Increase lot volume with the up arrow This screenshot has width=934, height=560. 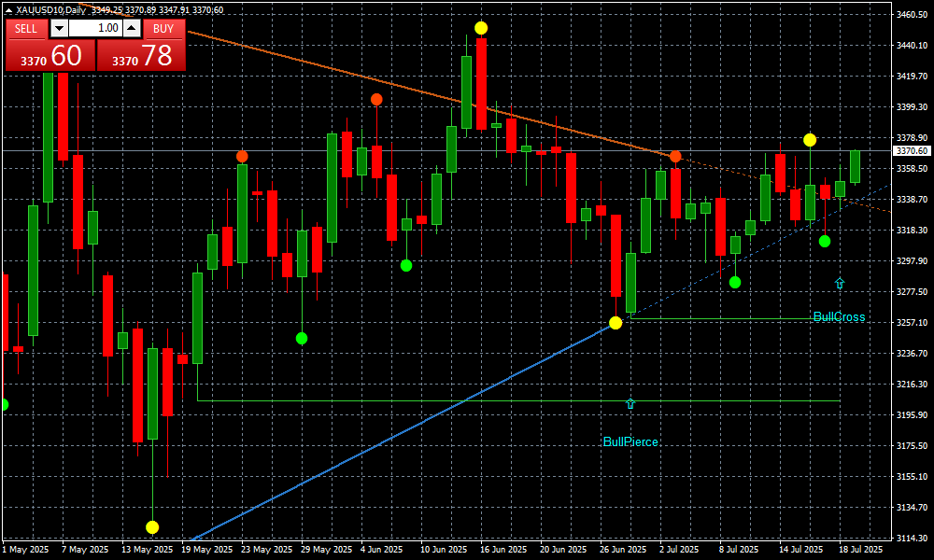click(133, 28)
